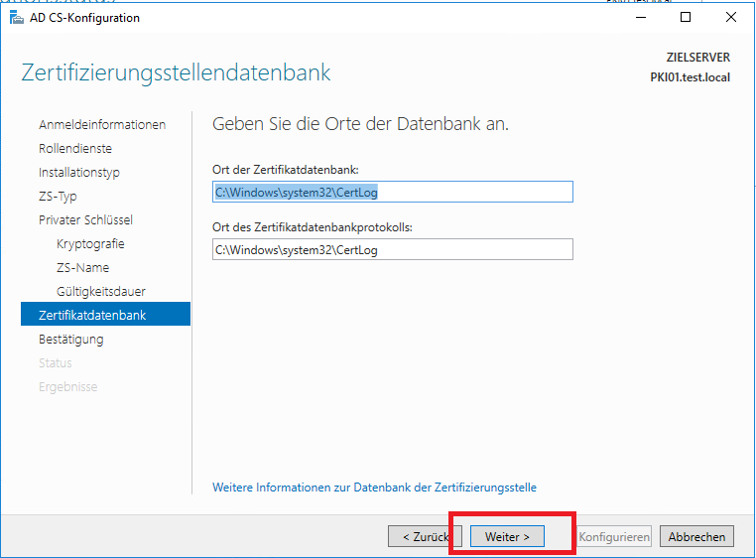Click the AD CS-Konfiguration title bar icon

click(17, 18)
